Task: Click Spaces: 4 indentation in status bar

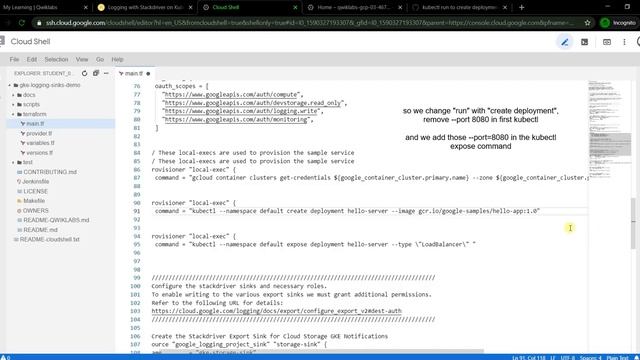Action: click(590, 358)
